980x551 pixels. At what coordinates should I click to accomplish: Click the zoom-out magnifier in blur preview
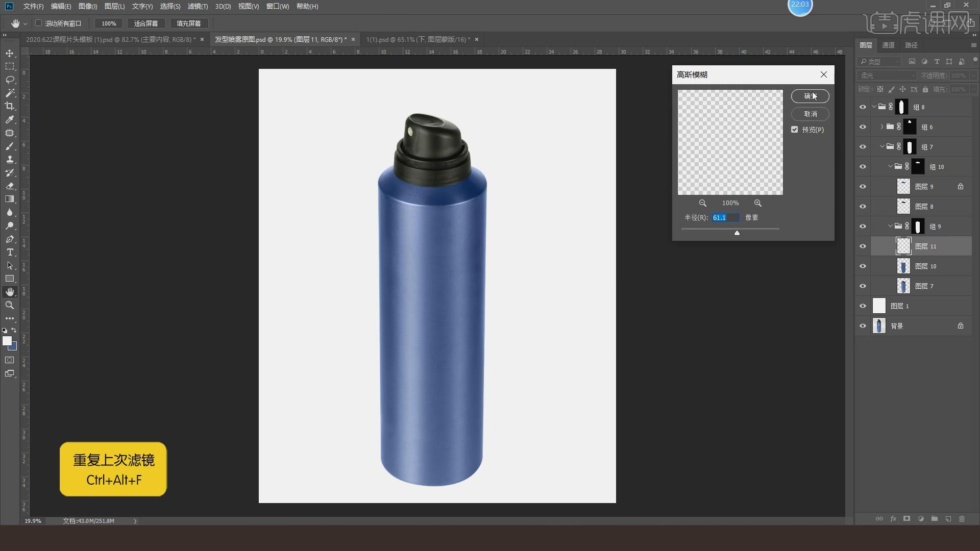tap(703, 203)
